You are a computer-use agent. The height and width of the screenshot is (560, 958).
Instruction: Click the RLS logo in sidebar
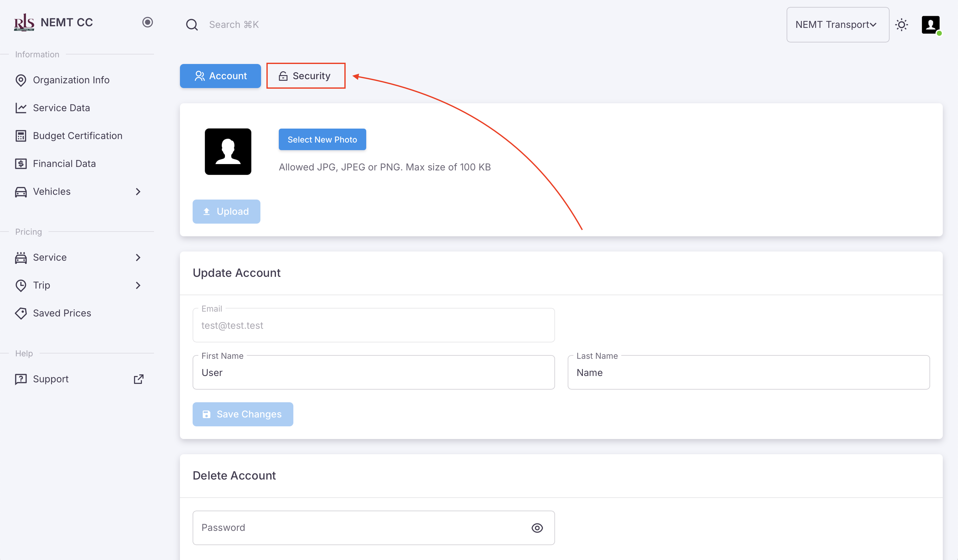[24, 22]
